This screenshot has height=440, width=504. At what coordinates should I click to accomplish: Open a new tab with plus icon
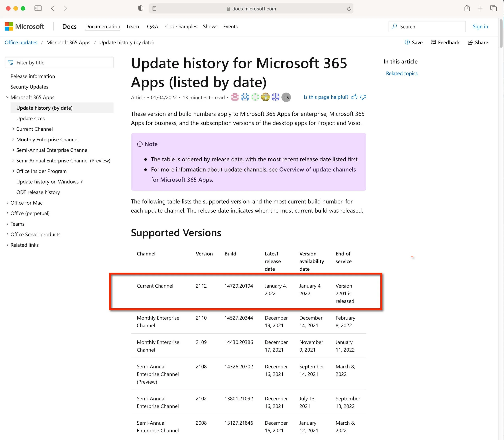[480, 8]
